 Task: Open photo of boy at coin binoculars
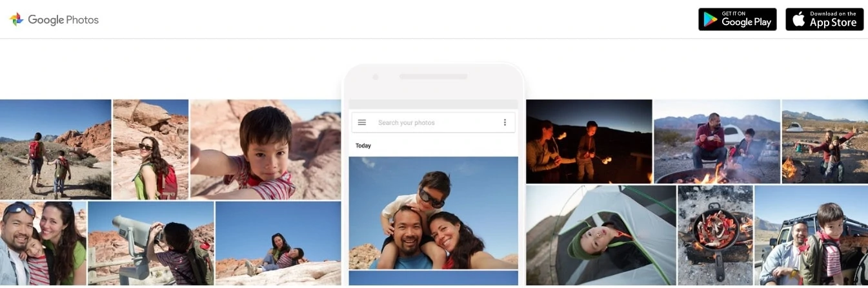[x=151, y=244]
